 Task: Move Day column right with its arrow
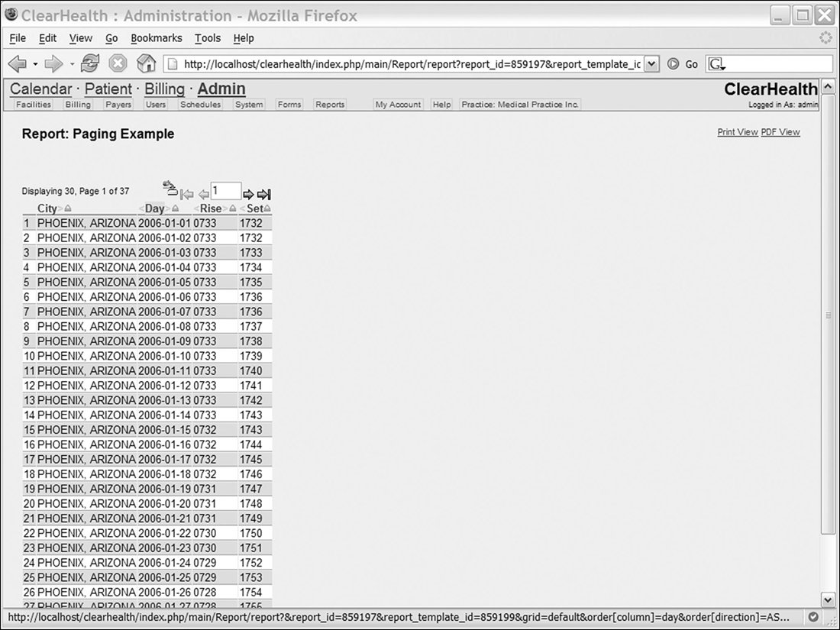click(x=168, y=208)
